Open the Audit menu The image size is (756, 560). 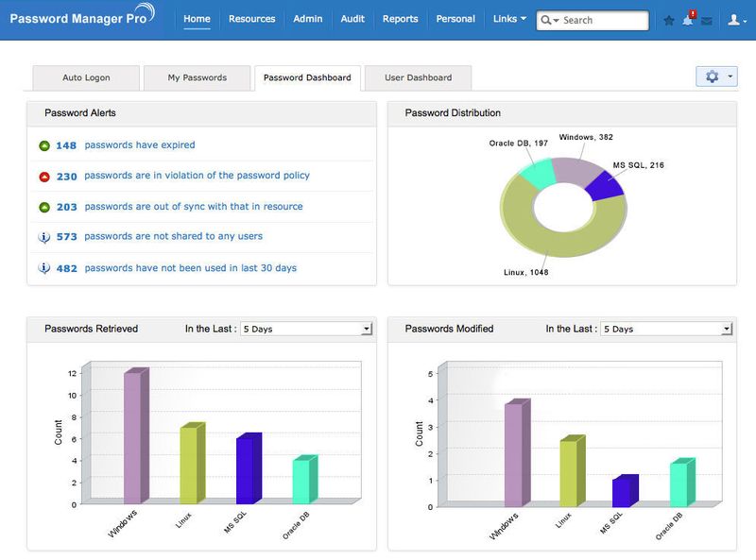pyautogui.click(x=351, y=18)
